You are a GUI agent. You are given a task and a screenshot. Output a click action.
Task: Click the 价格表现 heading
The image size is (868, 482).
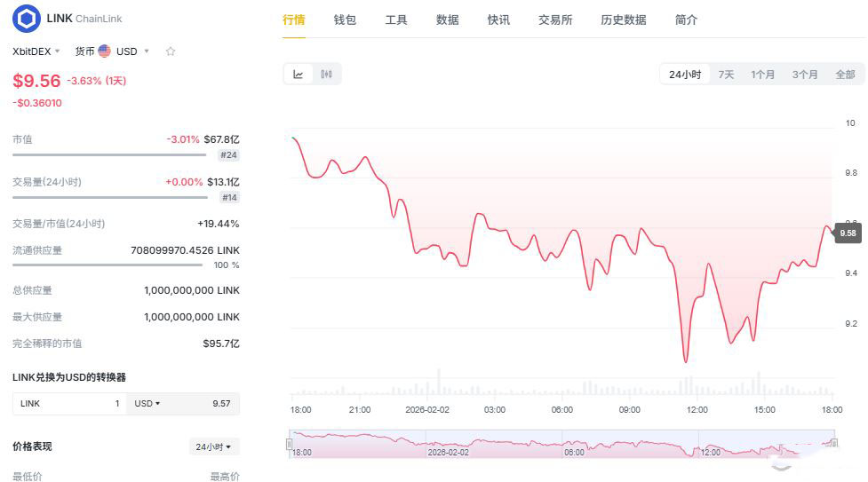point(32,446)
